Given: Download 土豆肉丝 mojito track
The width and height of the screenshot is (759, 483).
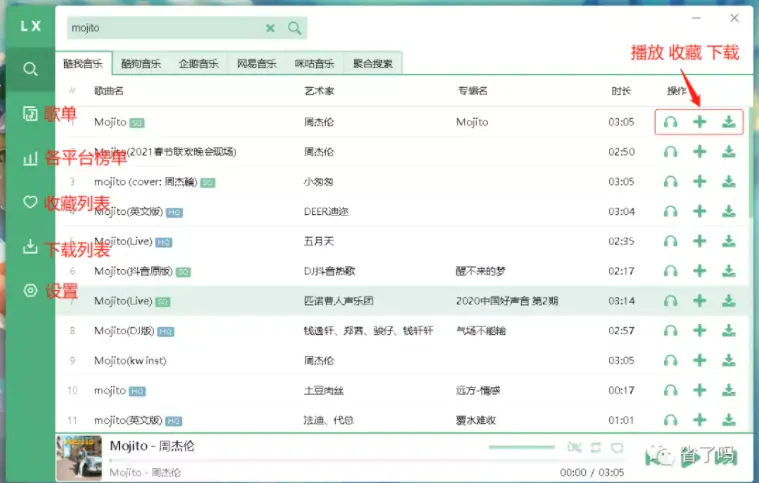Looking at the screenshot, I should click(x=729, y=390).
